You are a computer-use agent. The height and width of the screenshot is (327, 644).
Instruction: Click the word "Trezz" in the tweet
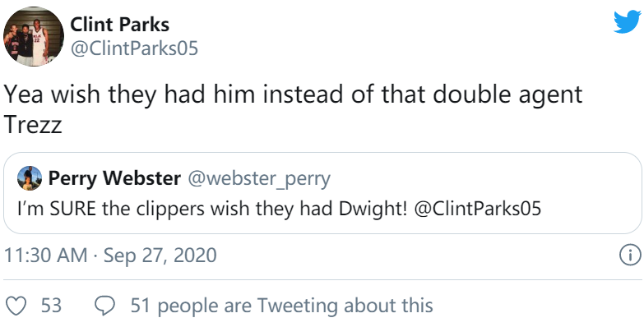point(33,124)
